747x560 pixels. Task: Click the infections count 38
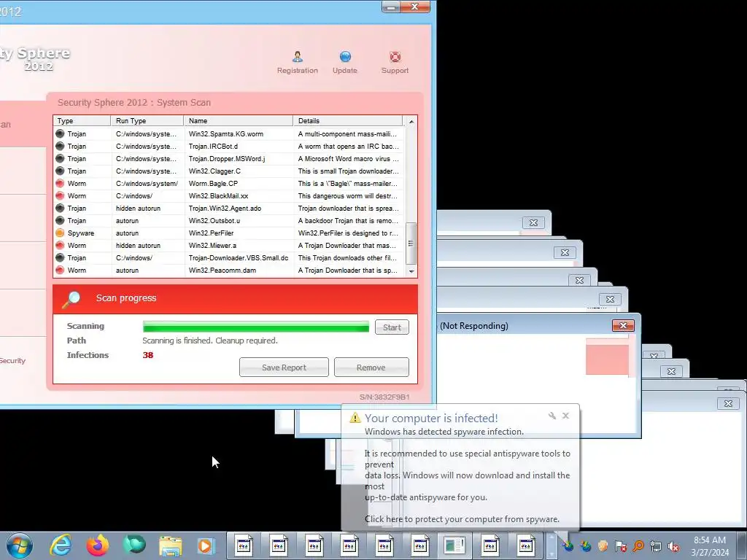pos(147,355)
